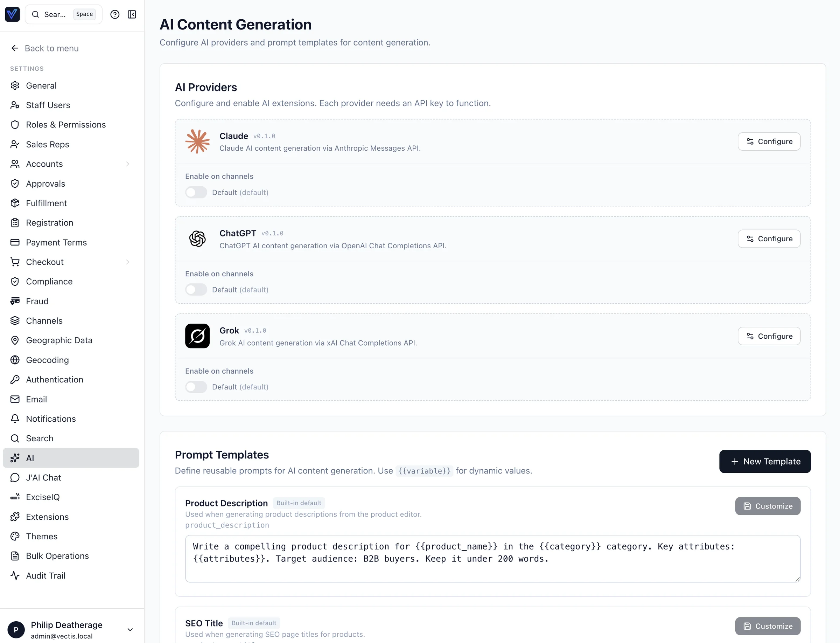Enable Claude on the Default channel
The image size is (840, 643).
pos(196,192)
